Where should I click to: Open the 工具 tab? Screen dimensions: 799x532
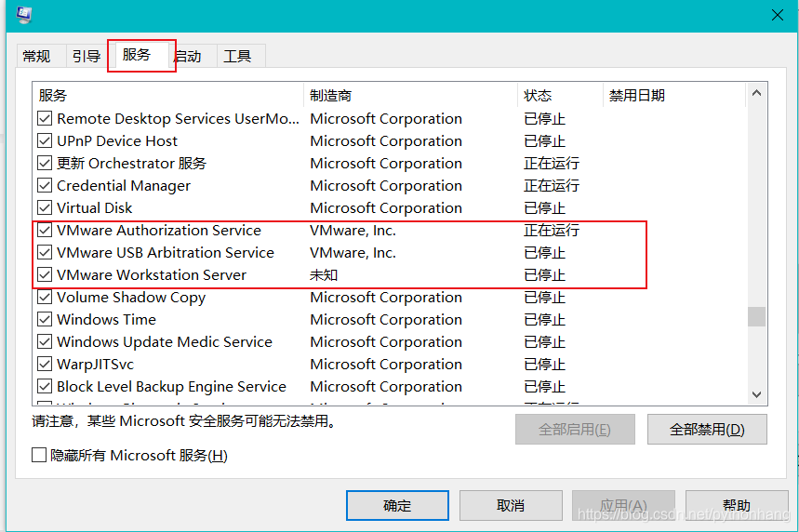coord(237,56)
